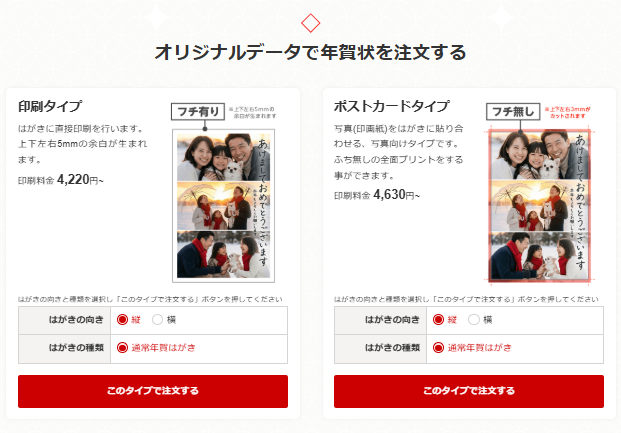Click the オリジナルデータで年賀状を注文する heading
This screenshot has height=433, width=621.
[x=310, y=52]
